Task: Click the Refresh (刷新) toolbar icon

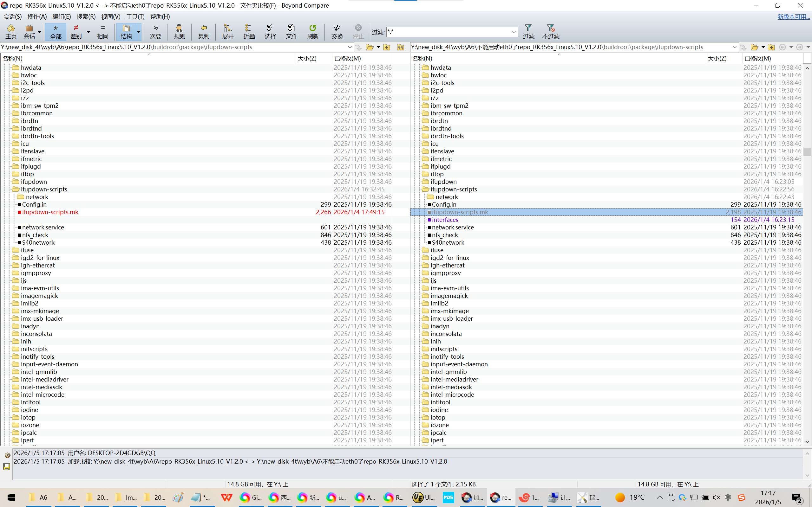Action: pos(312,31)
